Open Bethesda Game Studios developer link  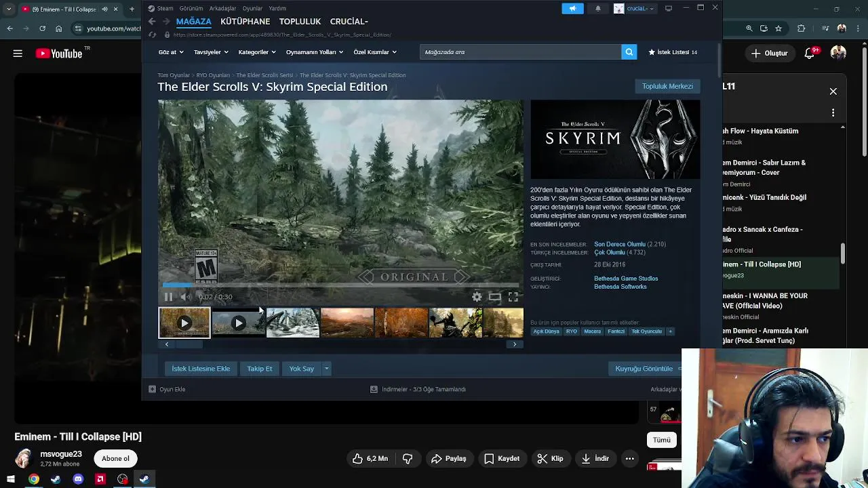click(x=626, y=279)
